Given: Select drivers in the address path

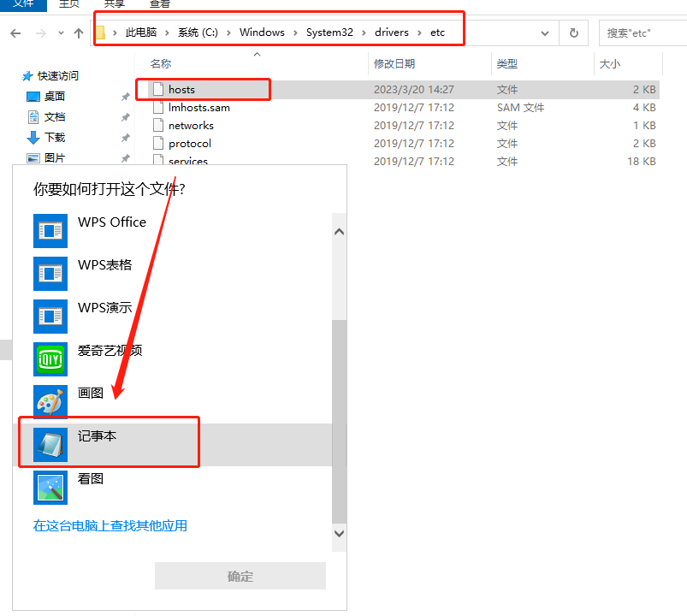Looking at the screenshot, I should [391, 33].
